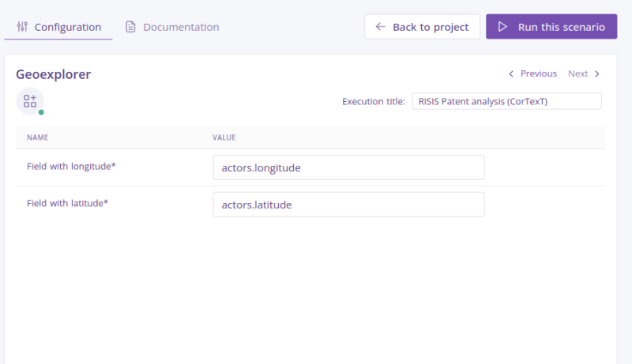Click the Geoexplorer module grid icon

click(x=30, y=101)
